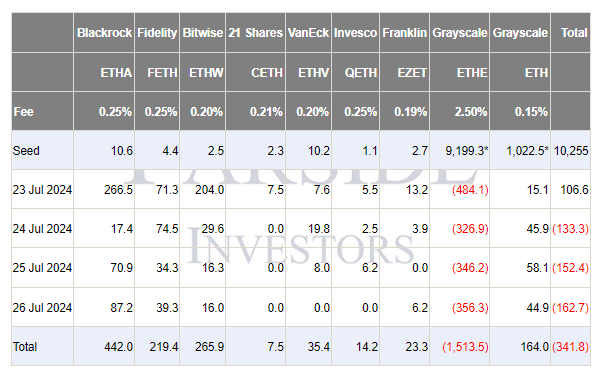Select the 26 Jul 2024 row label

coord(42,307)
